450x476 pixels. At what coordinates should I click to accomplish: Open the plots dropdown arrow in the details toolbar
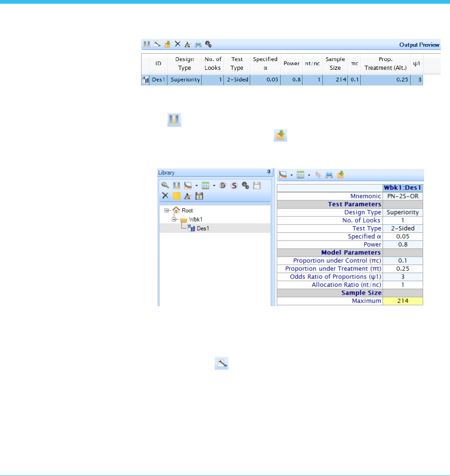point(292,175)
